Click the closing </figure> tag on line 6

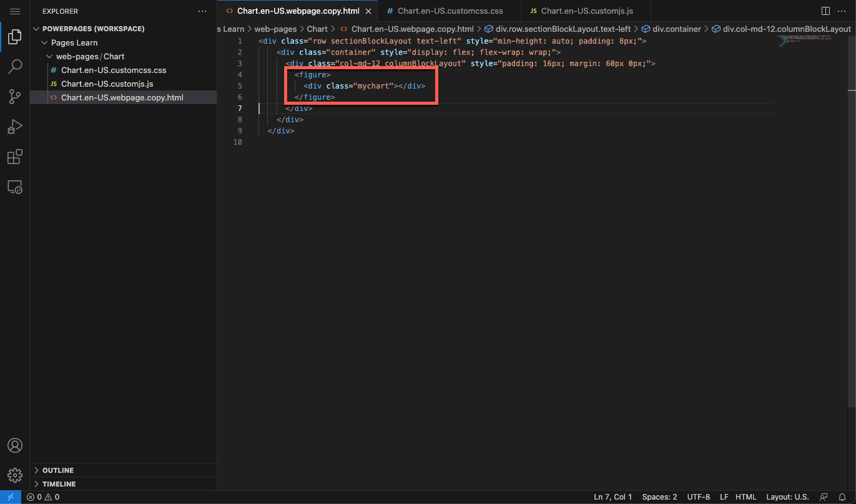[315, 97]
